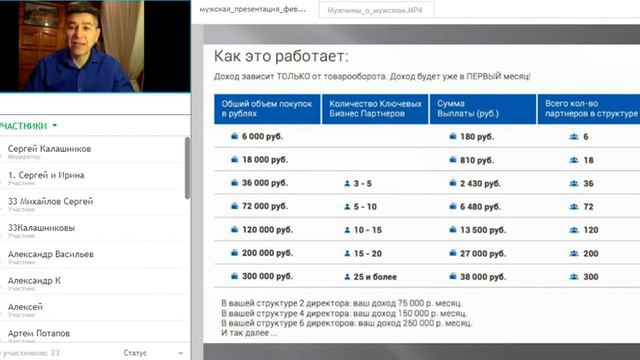The height and width of the screenshot is (360, 640).
Task: Select participant 33Калашниковы
Action: point(92,231)
